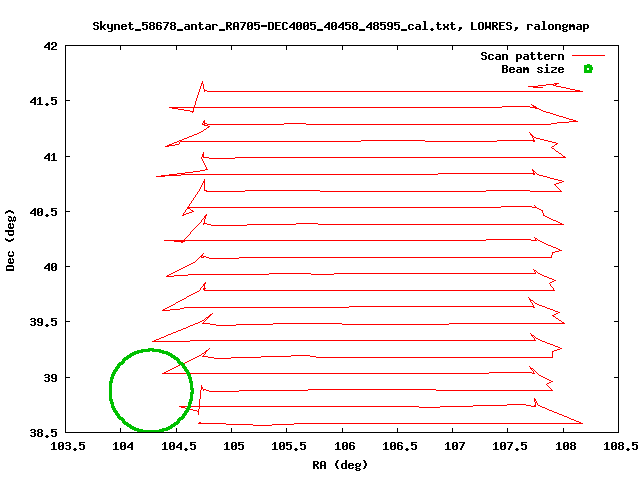Viewport: 640px width, 480px height.
Task: Click the y-axis tick label 40.5
Action: pyautogui.click(x=44, y=212)
